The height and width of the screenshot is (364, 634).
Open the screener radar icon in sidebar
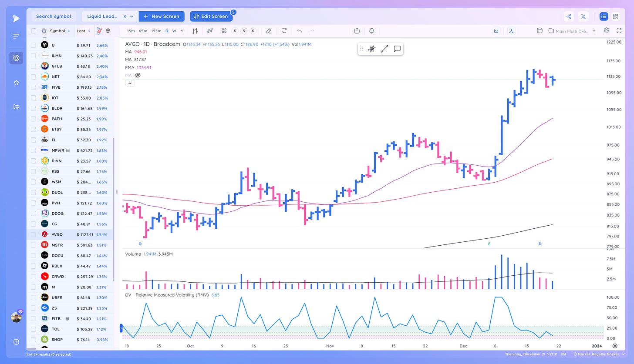click(x=16, y=58)
